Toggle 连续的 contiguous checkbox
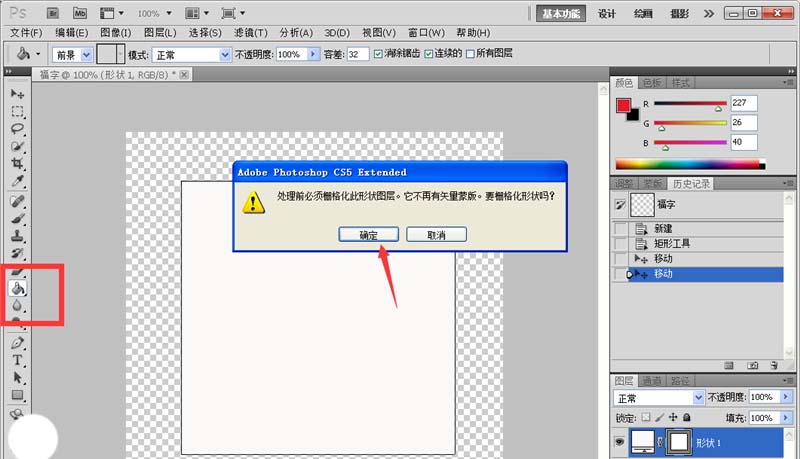 coord(429,54)
